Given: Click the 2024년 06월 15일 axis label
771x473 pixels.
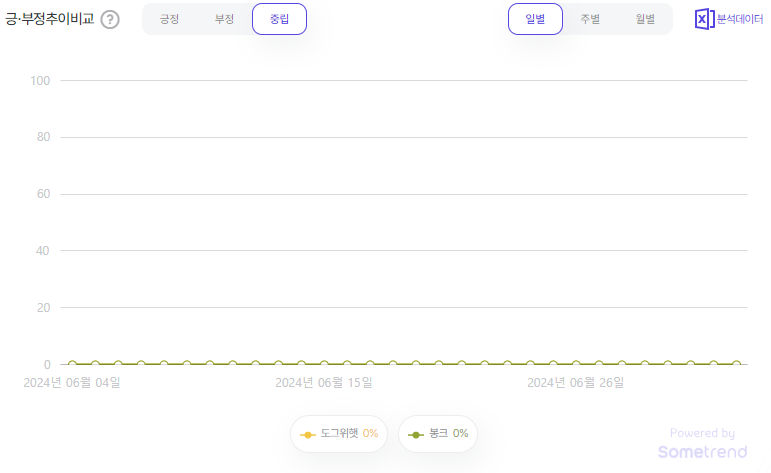Looking at the screenshot, I should [324, 383].
